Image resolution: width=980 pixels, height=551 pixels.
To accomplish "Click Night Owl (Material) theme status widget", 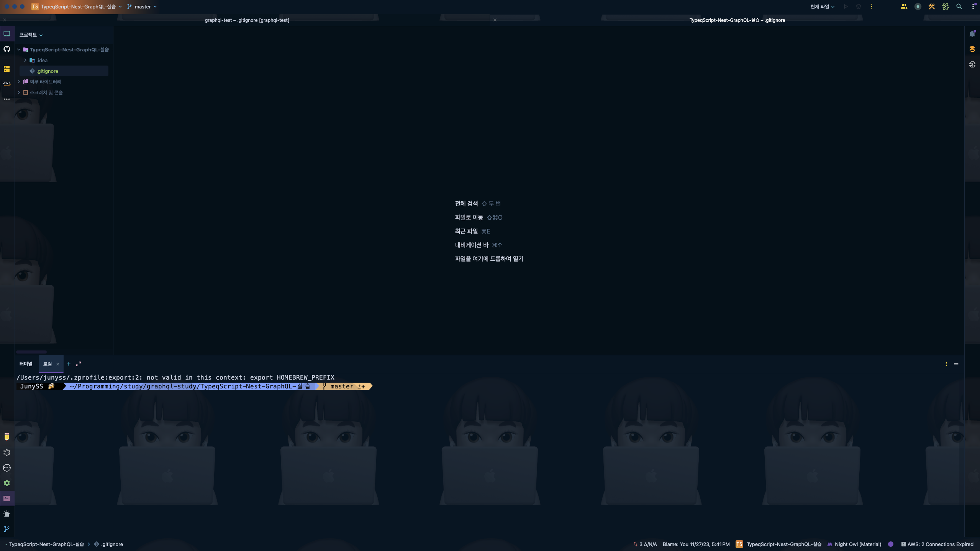I will tap(857, 544).
